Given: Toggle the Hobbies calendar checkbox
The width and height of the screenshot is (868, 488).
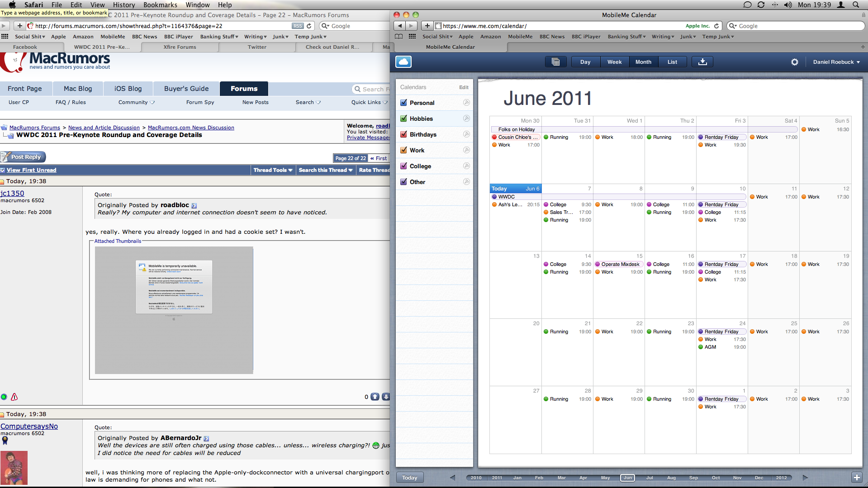Looking at the screenshot, I should pyautogui.click(x=403, y=118).
